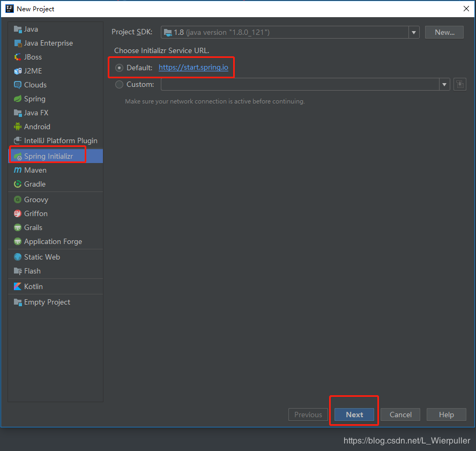The height and width of the screenshot is (451, 476).
Task: Click the New... SDK button
Action: point(444,32)
